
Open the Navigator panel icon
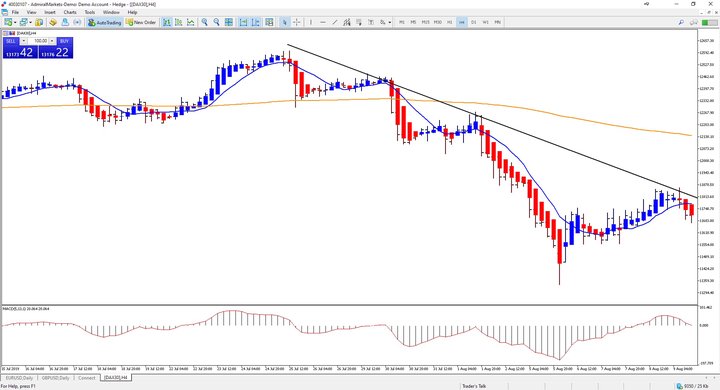(x=65, y=22)
